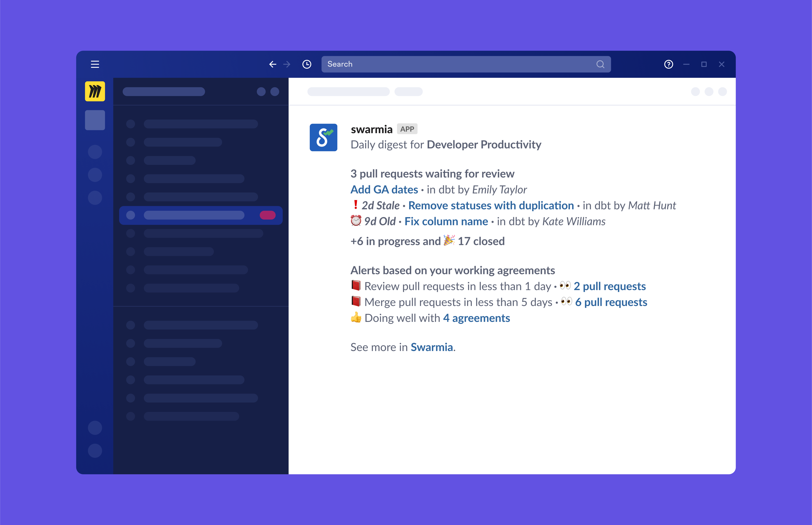Select the yellow Miro workspace icon
Viewport: 812px width, 525px height.
point(95,91)
